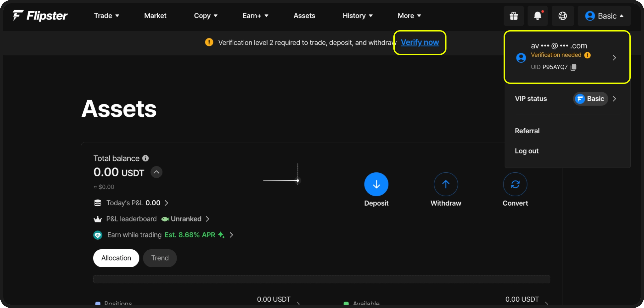644x308 pixels.
Task: Open the Earn while trading arrow
Action: tap(231, 235)
